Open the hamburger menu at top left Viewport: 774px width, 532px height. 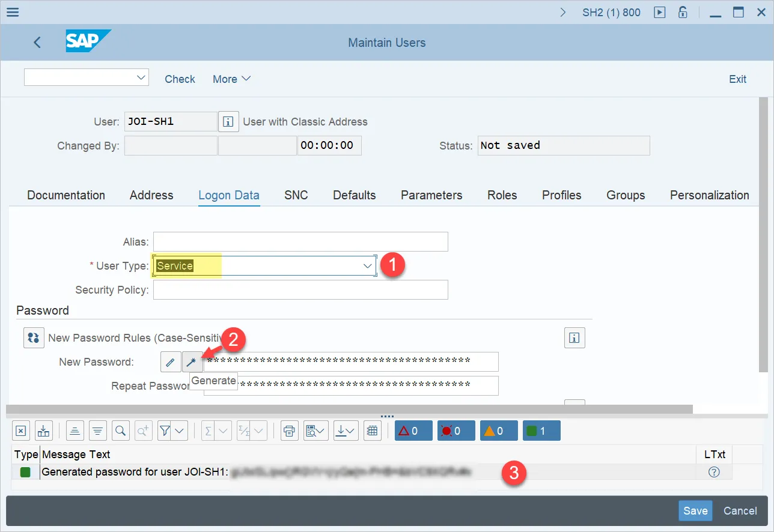coord(12,12)
